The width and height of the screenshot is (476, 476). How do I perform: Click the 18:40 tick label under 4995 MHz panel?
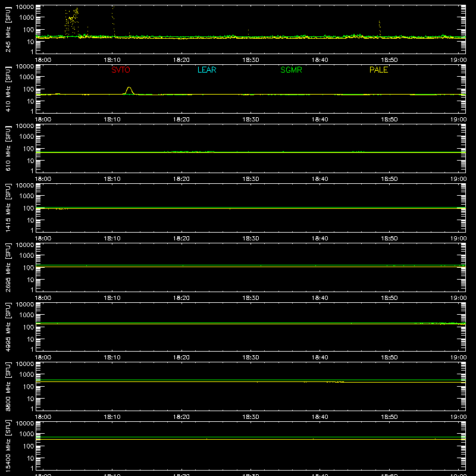click(320, 358)
